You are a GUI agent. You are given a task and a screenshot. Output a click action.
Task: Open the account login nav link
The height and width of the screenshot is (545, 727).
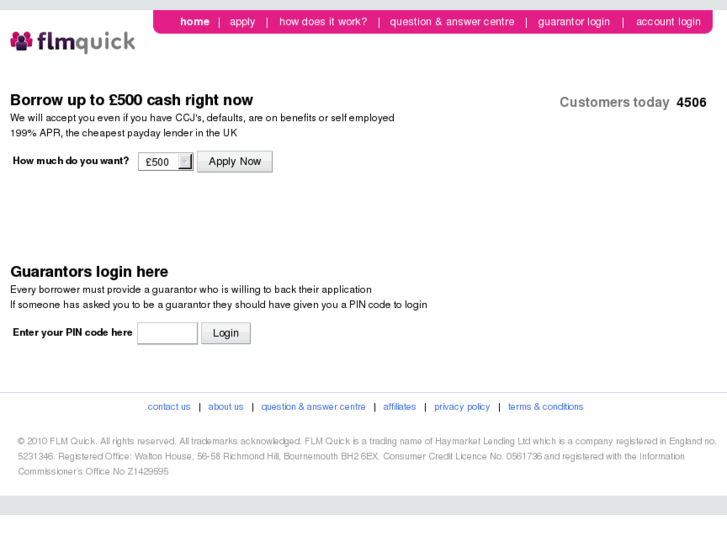coord(668,22)
